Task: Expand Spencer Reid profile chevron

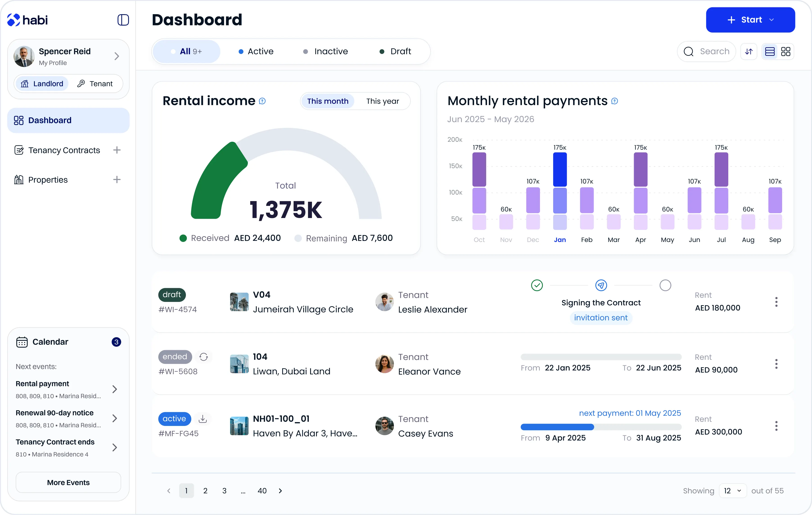Action: click(117, 56)
